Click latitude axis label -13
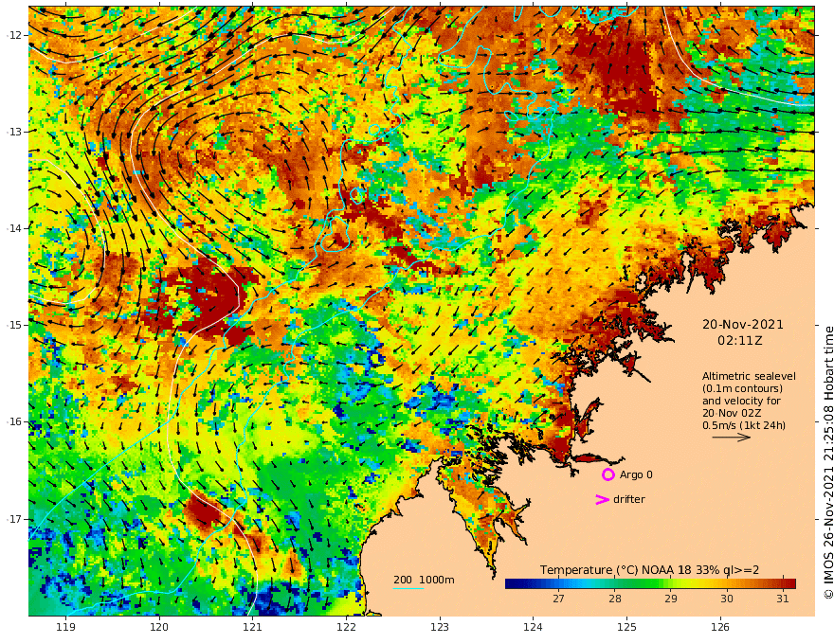The image size is (834, 644). coord(14,132)
